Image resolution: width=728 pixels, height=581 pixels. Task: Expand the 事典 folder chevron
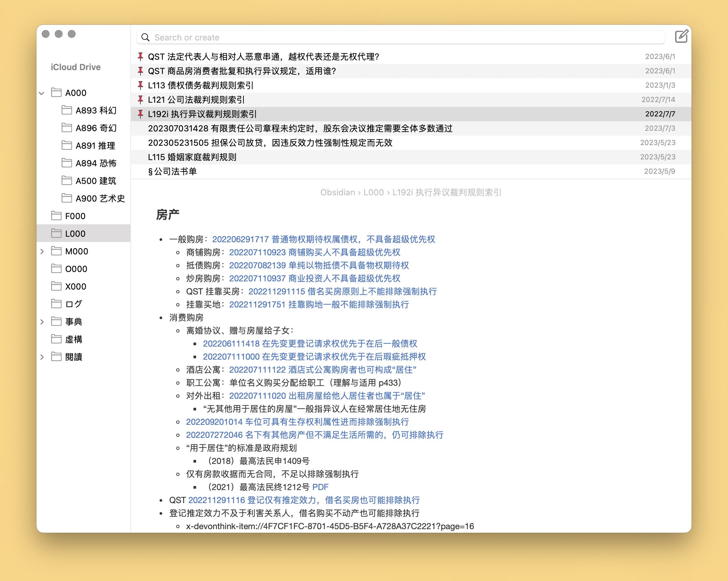pos(42,321)
